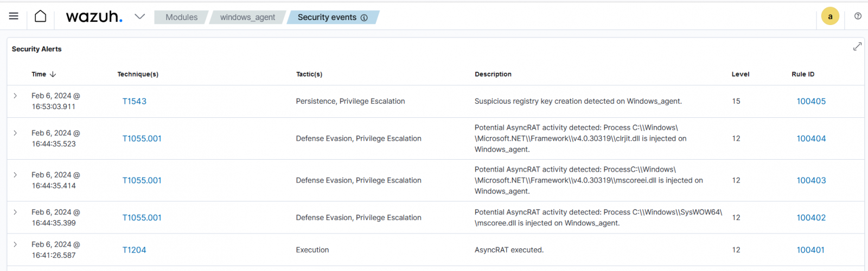Select the 'Security Alerts' panel title

click(x=37, y=49)
